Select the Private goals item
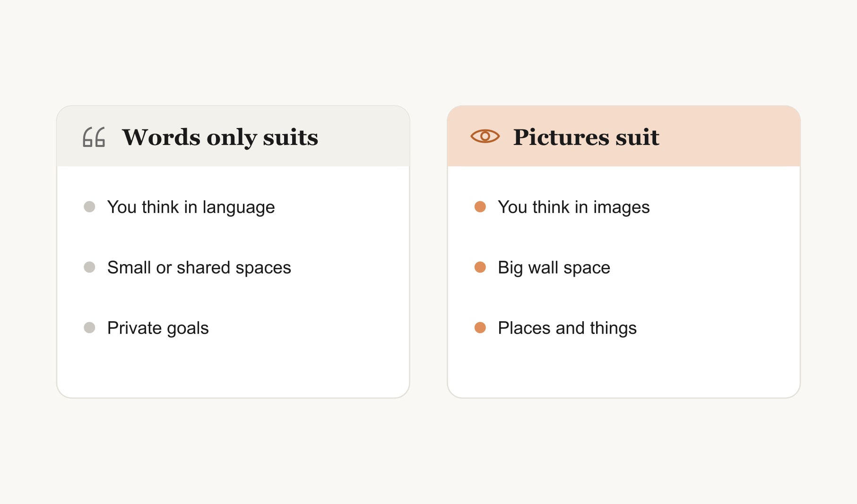This screenshot has height=504, width=857. [158, 328]
